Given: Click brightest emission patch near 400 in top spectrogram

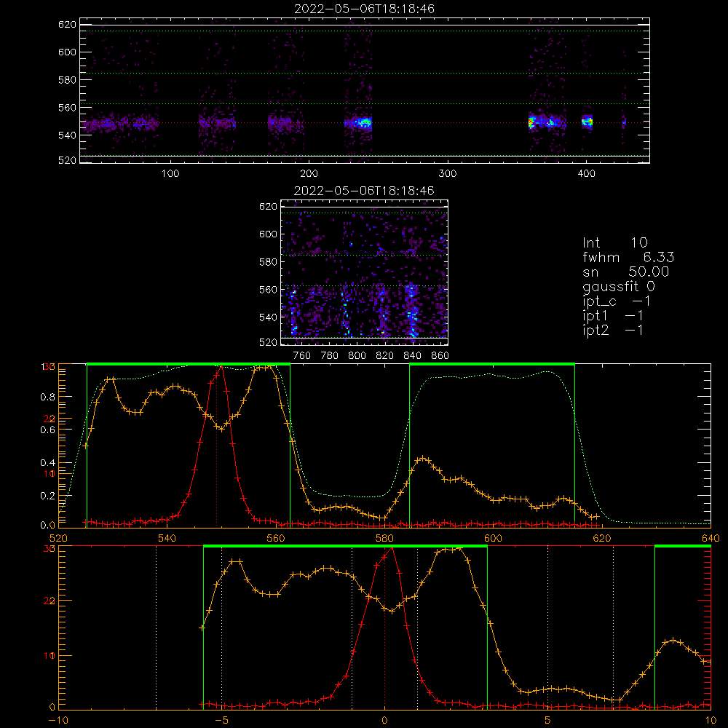Looking at the screenshot, I should click(587, 122).
